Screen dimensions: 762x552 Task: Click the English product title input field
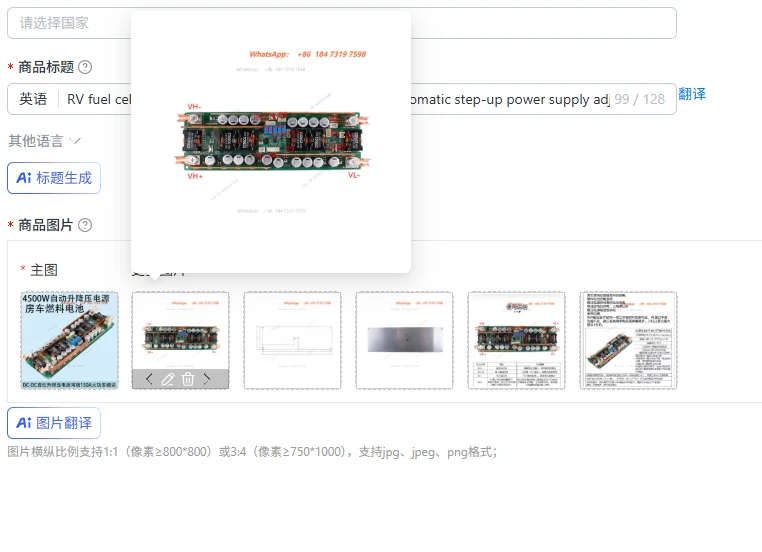coord(342,99)
